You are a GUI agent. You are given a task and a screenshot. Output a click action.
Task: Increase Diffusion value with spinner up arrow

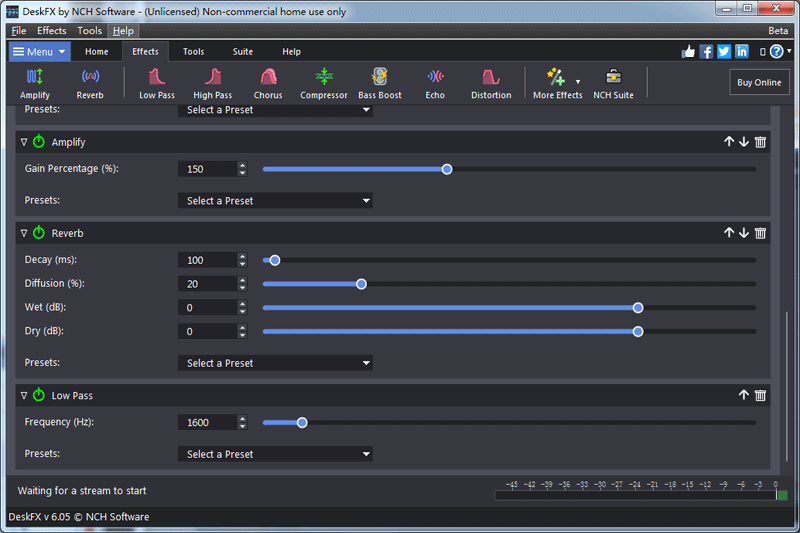pyautogui.click(x=242, y=280)
